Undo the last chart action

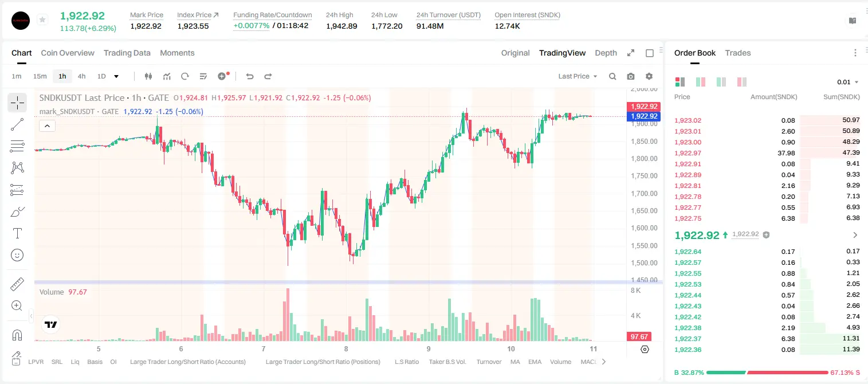pyautogui.click(x=249, y=76)
